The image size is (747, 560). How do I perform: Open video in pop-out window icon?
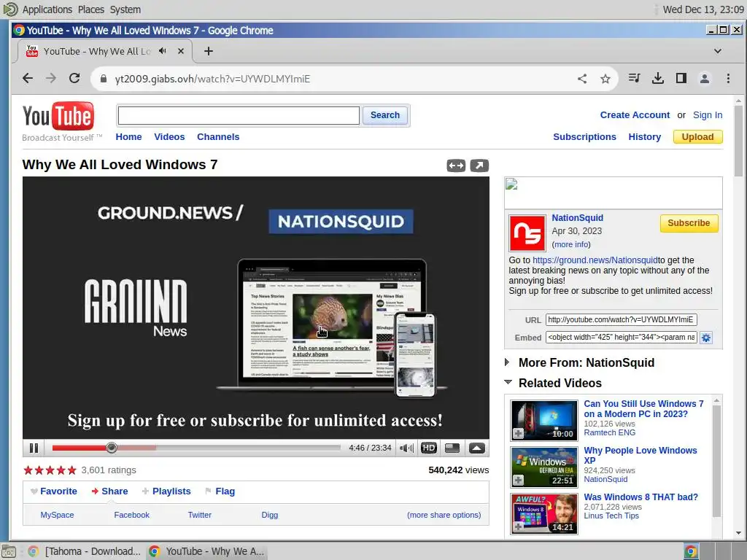point(479,166)
